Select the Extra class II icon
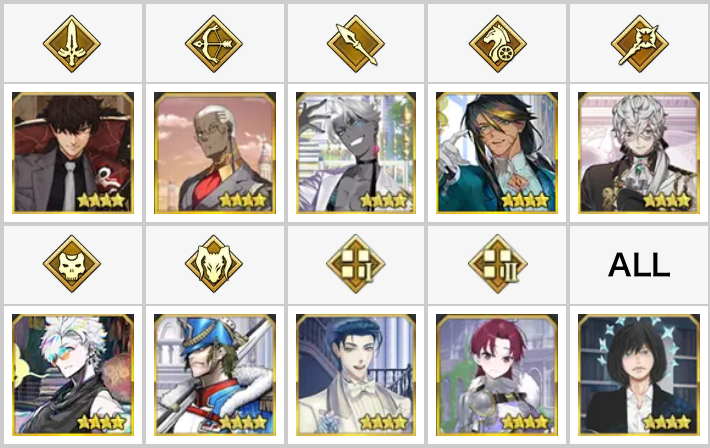 [498, 264]
